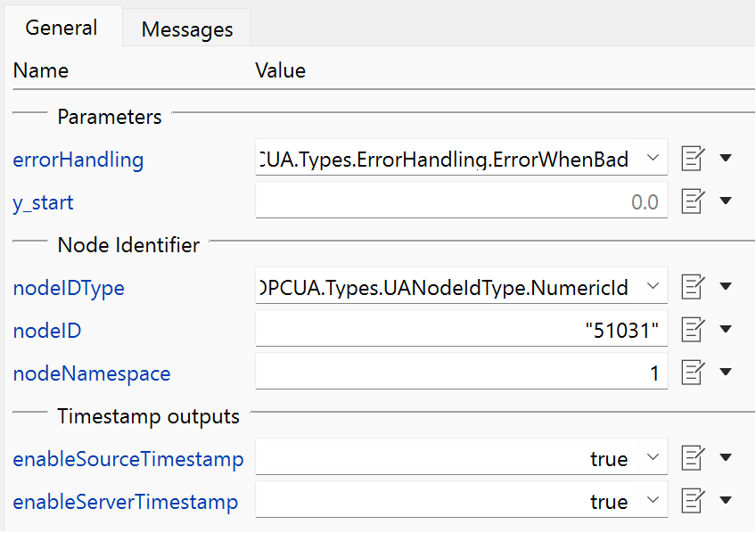This screenshot has height=533, width=756.
Task: Select the General tab
Action: tap(62, 28)
